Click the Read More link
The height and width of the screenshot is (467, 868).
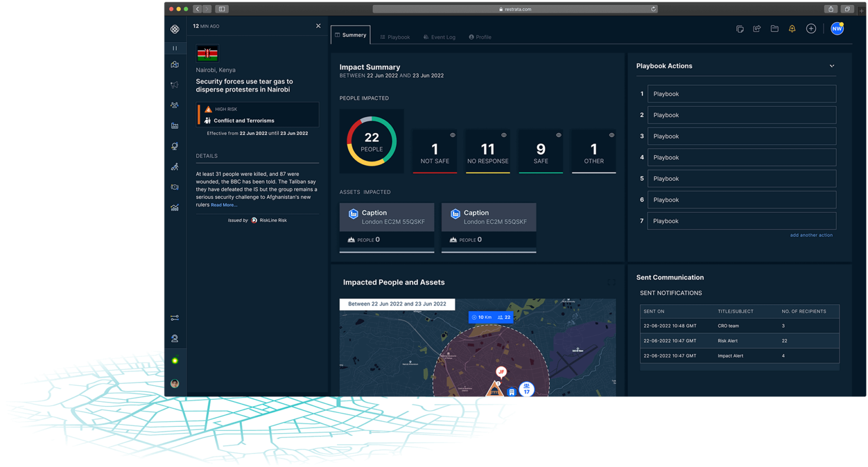click(224, 205)
